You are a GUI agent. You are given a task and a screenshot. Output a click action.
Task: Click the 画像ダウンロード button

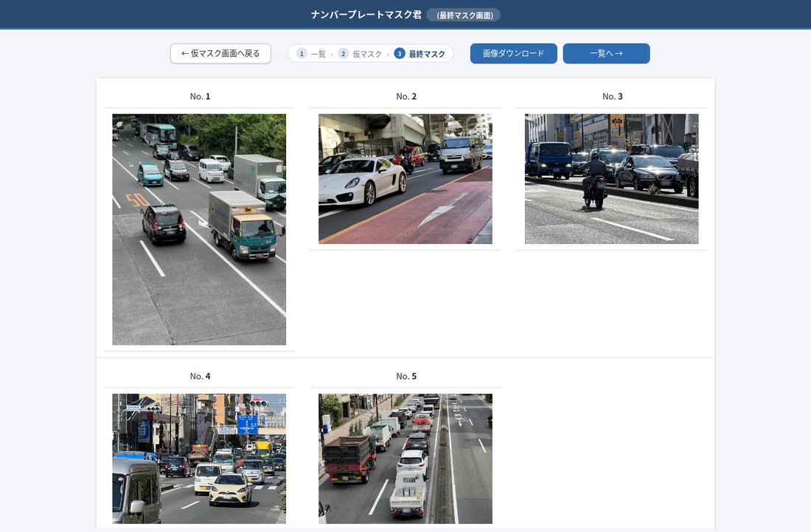[x=513, y=53]
